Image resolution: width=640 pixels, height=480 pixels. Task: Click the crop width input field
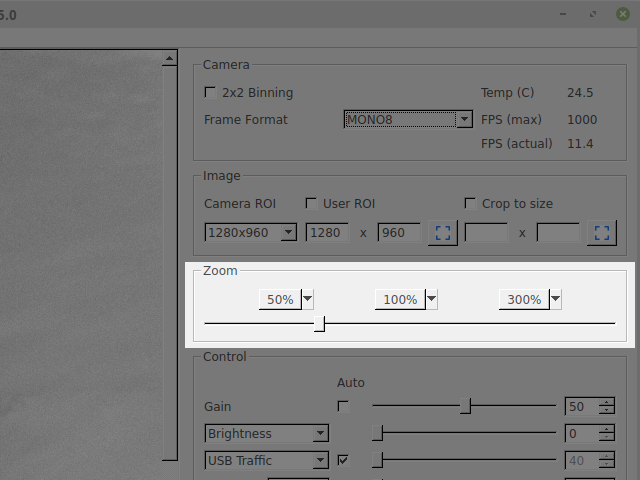[487, 232]
